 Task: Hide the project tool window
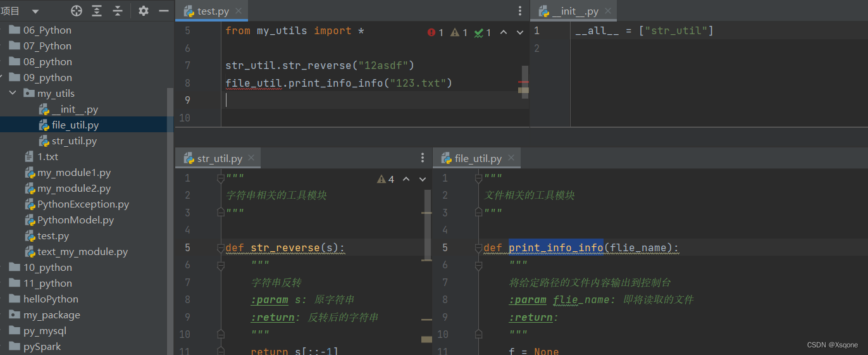(163, 11)
